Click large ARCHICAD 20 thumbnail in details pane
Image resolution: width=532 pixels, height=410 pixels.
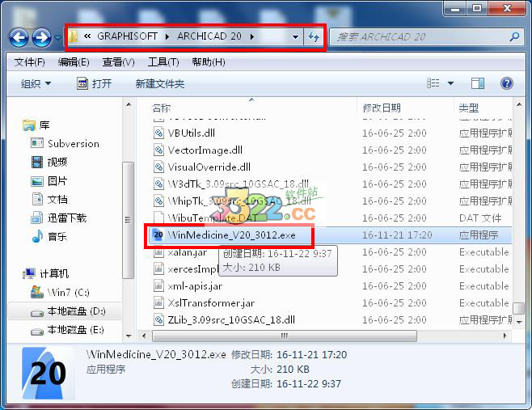coord(48,373)
